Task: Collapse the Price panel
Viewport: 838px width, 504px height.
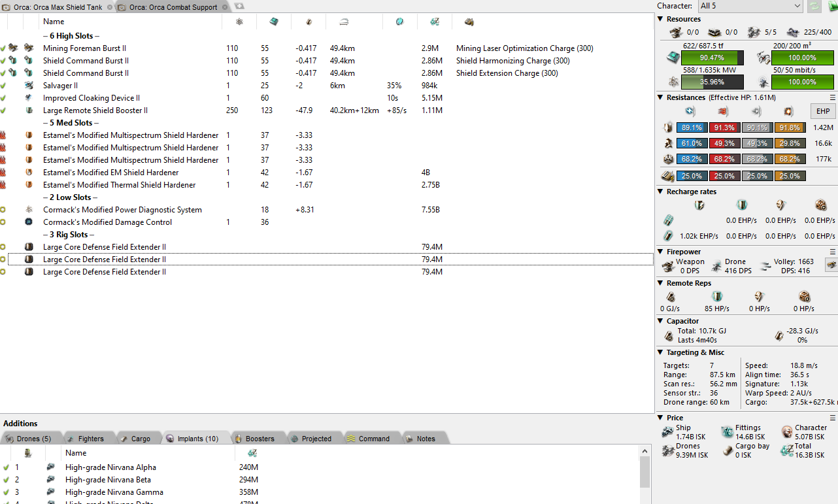Action: (660, 418)
